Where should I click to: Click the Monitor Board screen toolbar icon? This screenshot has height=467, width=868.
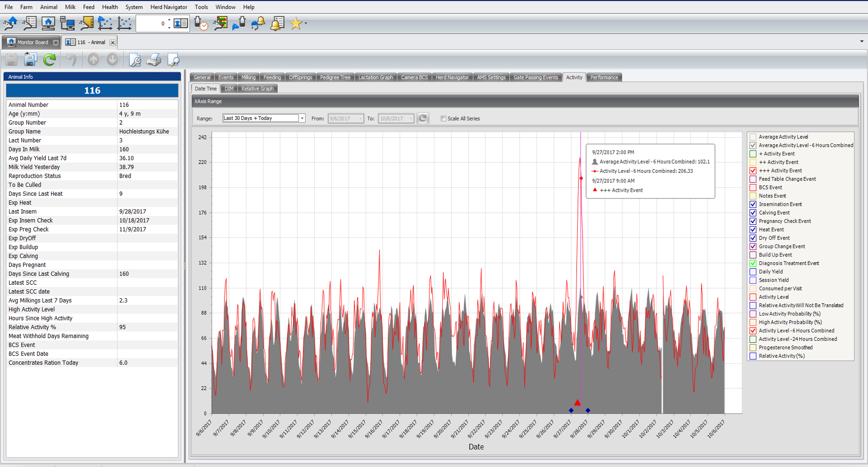click(48, 24)
